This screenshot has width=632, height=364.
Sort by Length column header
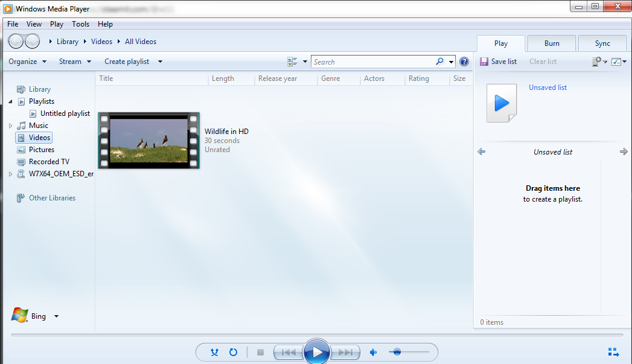point(231,78)
